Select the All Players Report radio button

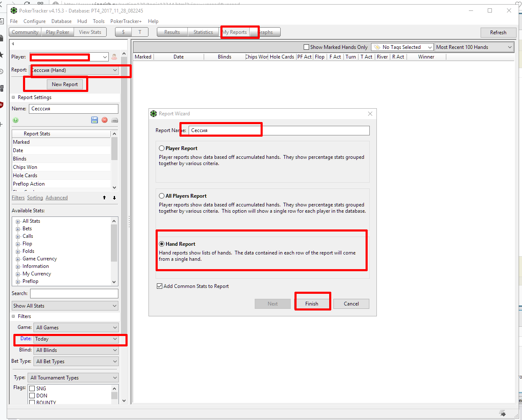pos(161,196)
